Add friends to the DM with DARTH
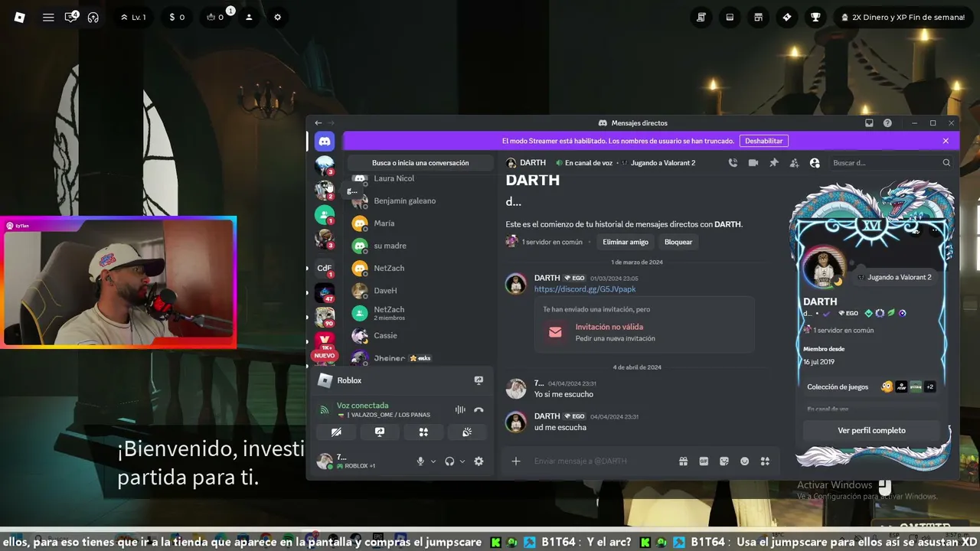Image resolution: width=980 pixels, height=551 pixels. [x=794, y=163]
